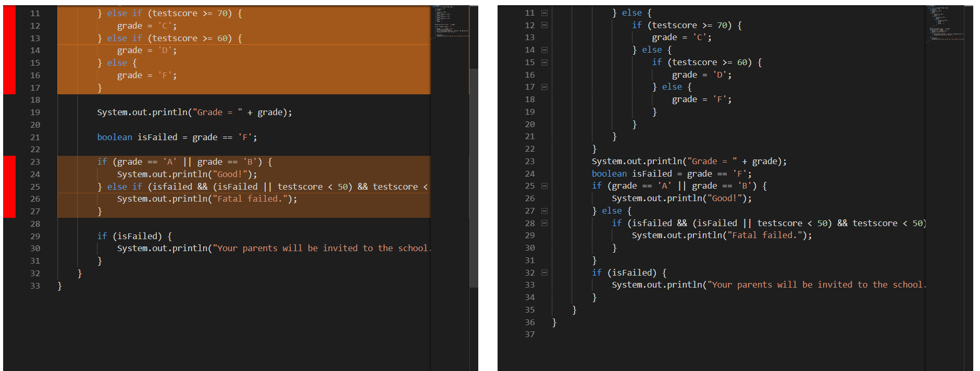Viewport: 980px width, 371px height.
Task: Select line number 37 in right editor
Action: coord(530,335)
